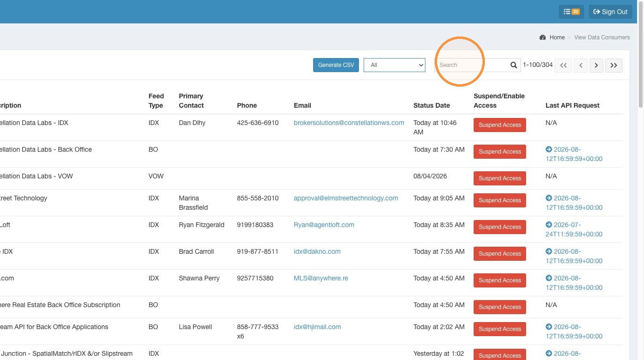
Task: Suspend access for Constellation Data Labs - VOW
Action: 500,178
